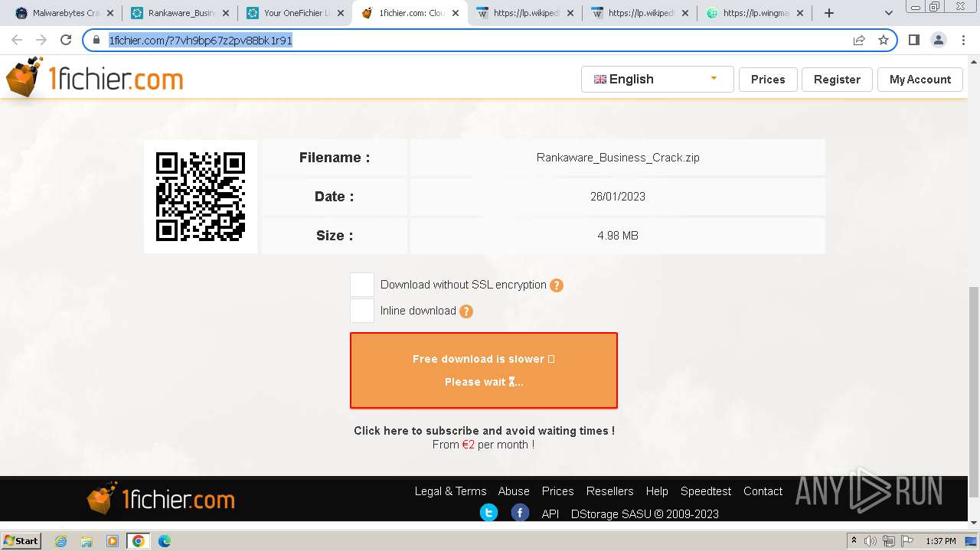980x551 pixels.
Task: Click help icon beside Inline download
Action: pyautogui.click(x=465, y=311)
